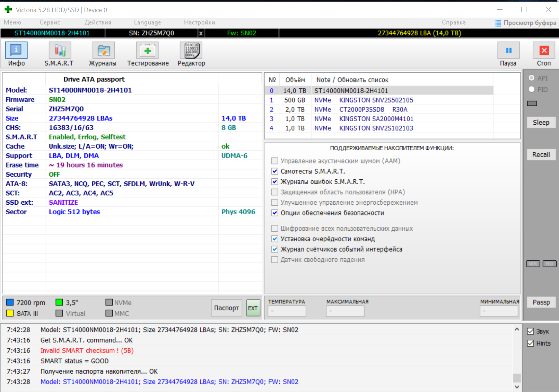The image size is (559, 392).
Task: Toggle Журнал счётчиков событий интерфейса checkbox
Action: 275,249
